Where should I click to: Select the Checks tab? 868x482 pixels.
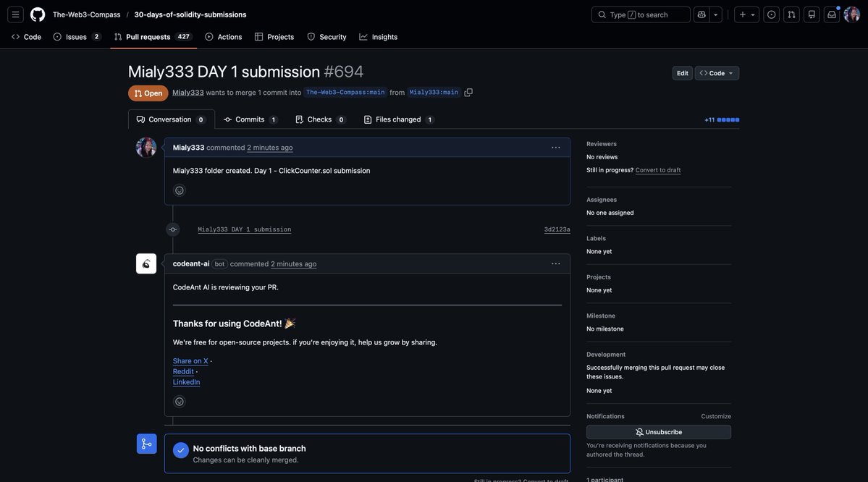320,119
